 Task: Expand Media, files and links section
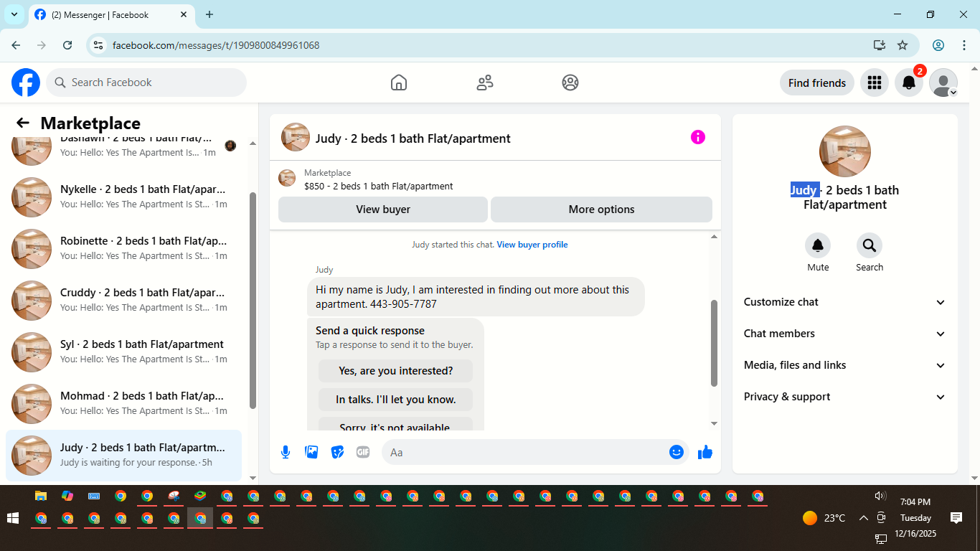(x=845, y=365)
